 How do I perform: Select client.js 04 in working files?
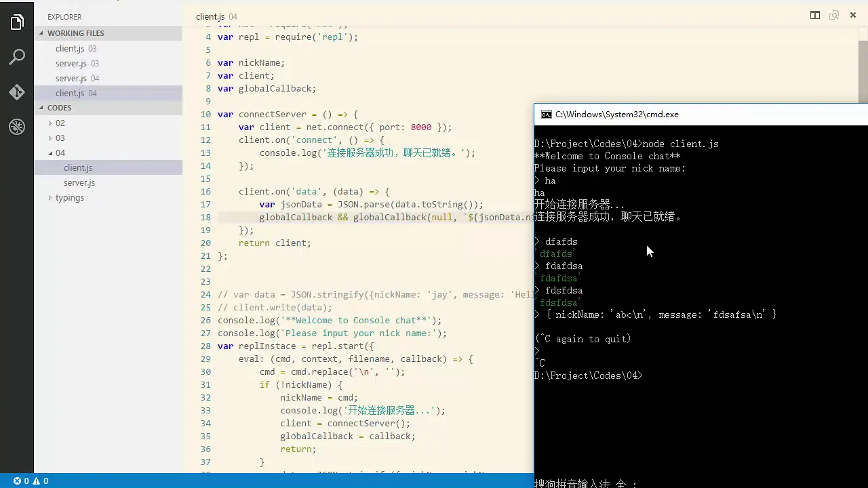108,94
